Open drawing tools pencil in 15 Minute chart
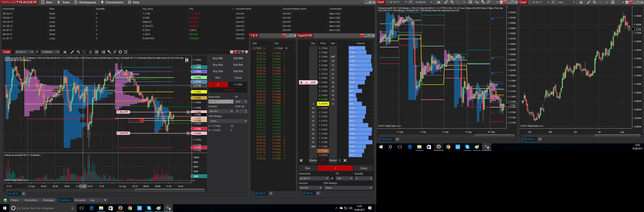This screenshot has height=212, width=644. click(72, 52)
